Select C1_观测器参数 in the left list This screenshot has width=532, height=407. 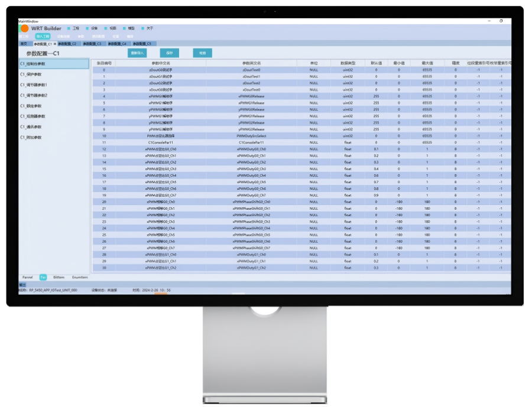point(33,116)
